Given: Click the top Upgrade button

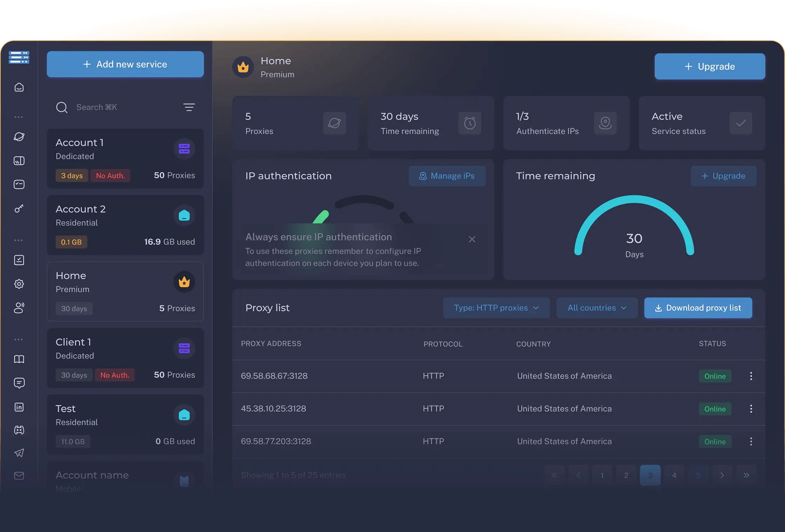Looking at the screenshot, I should pyautogui.click(x=710, y=66).
